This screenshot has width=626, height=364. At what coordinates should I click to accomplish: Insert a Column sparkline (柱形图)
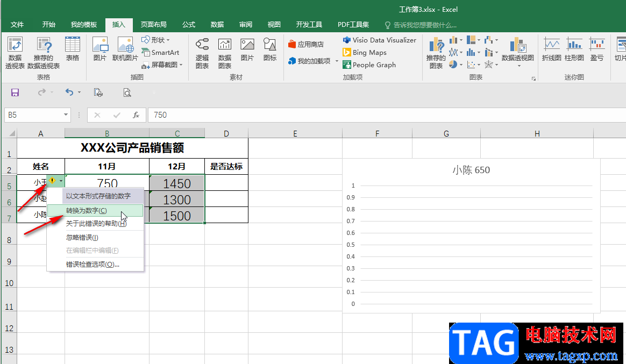coord(574,49)
